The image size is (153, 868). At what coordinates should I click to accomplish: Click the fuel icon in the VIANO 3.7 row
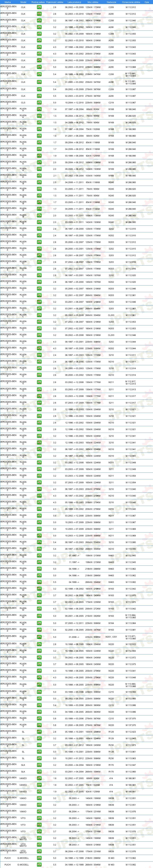39,811
